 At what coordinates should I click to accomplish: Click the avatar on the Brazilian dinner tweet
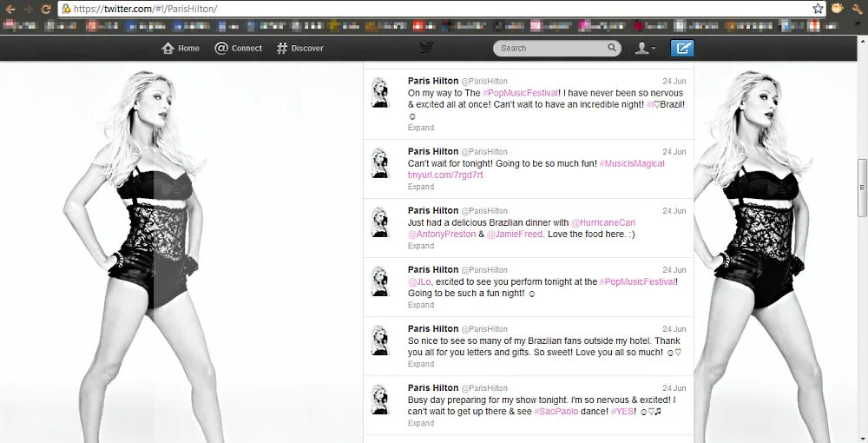pos(381,222)
